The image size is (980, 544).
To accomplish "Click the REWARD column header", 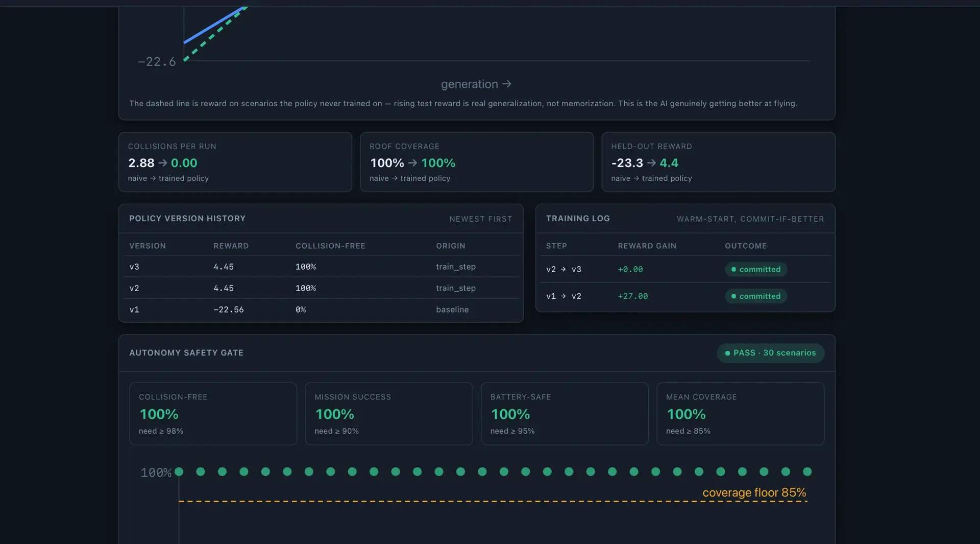I will 231,246.
